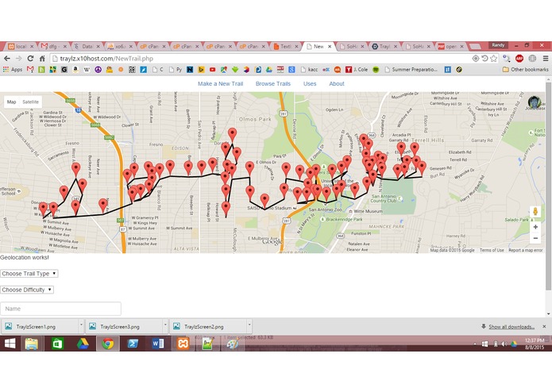Open the Bing bookmark icon

(x=201, y=70)
